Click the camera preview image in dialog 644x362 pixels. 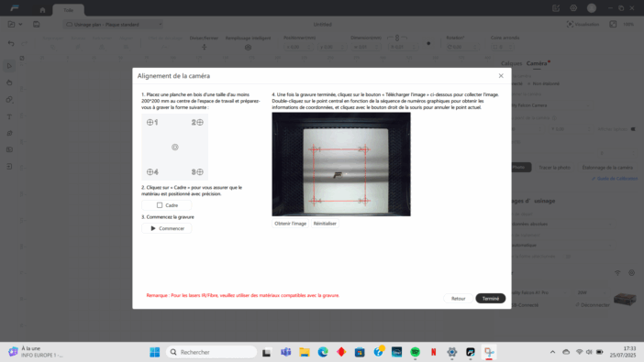341,164
